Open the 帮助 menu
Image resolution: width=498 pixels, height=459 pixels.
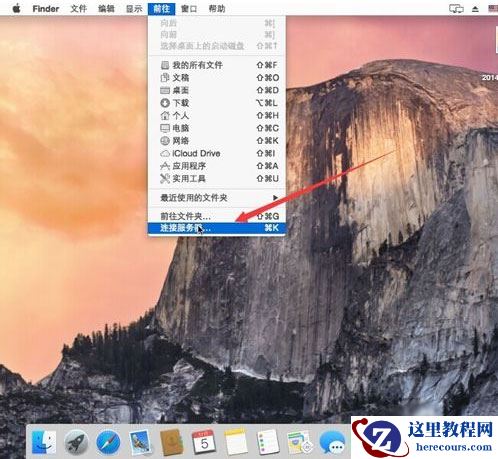[217, 9]
